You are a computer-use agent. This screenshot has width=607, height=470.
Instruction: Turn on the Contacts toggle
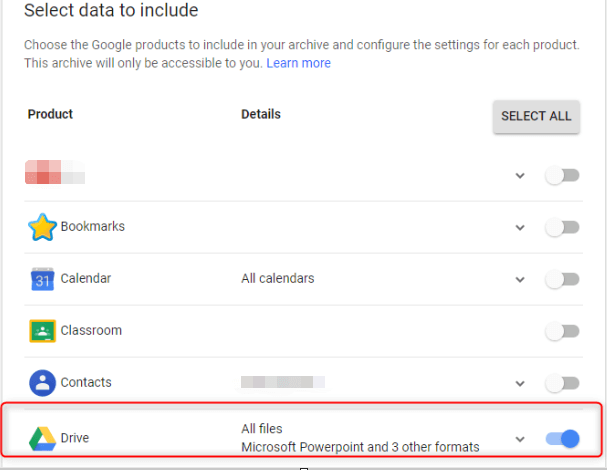tap(562, 383)
